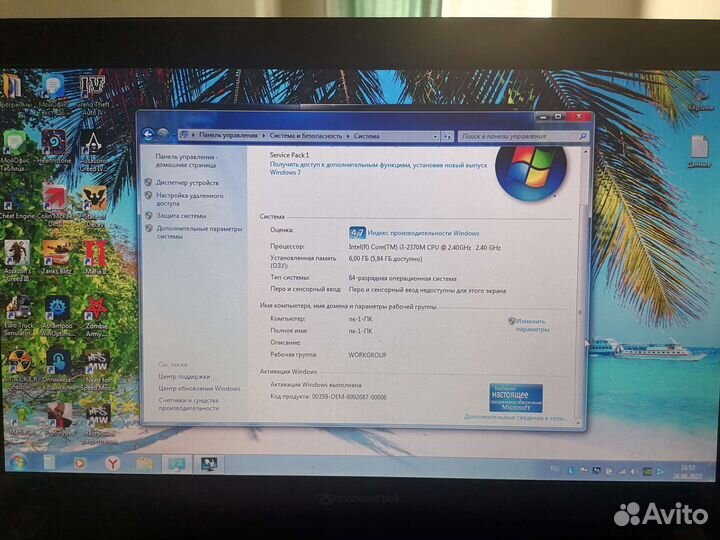Go back using the window's Back arrow

click(x=148, y=134)
